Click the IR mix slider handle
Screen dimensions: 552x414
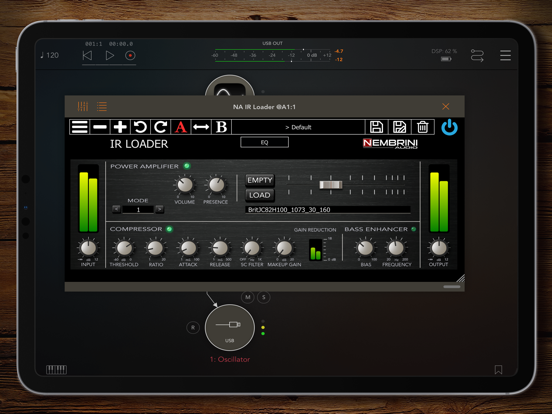[x=331, y=185]
